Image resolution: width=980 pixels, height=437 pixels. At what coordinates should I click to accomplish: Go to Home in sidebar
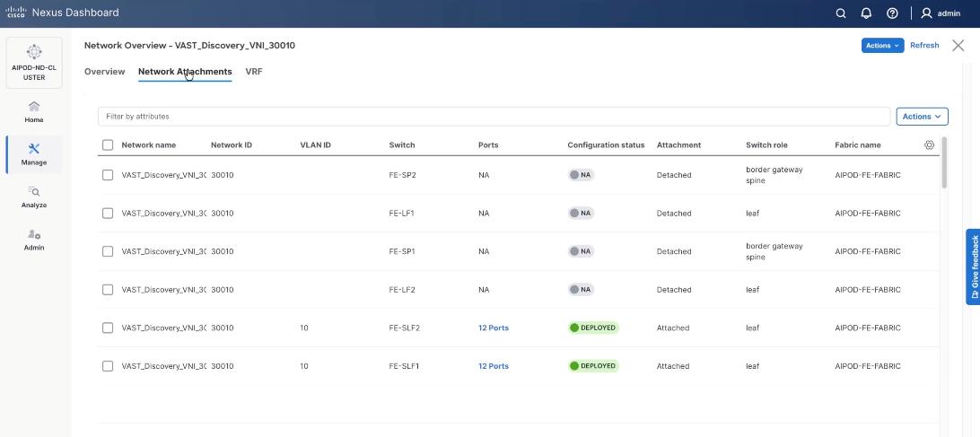coord(34,112)
